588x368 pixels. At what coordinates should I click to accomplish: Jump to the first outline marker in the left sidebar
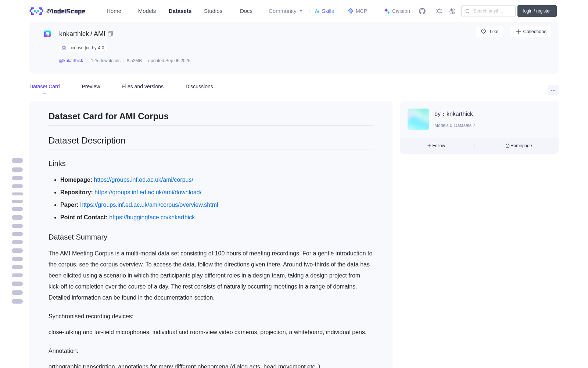point(17,160)
